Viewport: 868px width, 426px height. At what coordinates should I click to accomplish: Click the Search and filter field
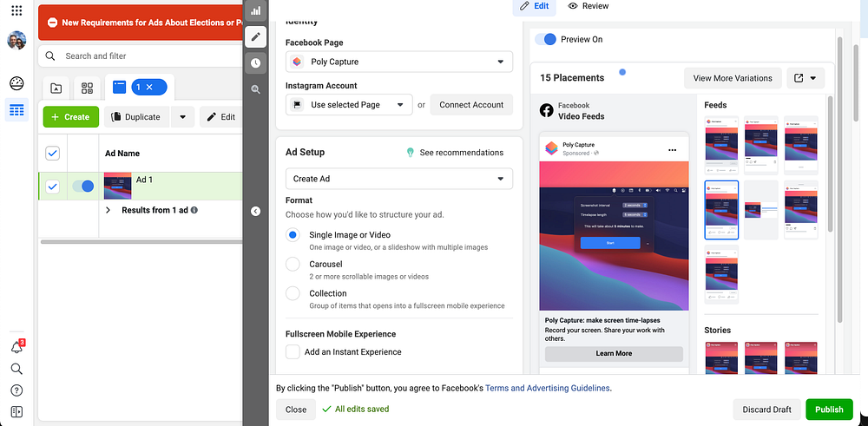click(141, 56)
